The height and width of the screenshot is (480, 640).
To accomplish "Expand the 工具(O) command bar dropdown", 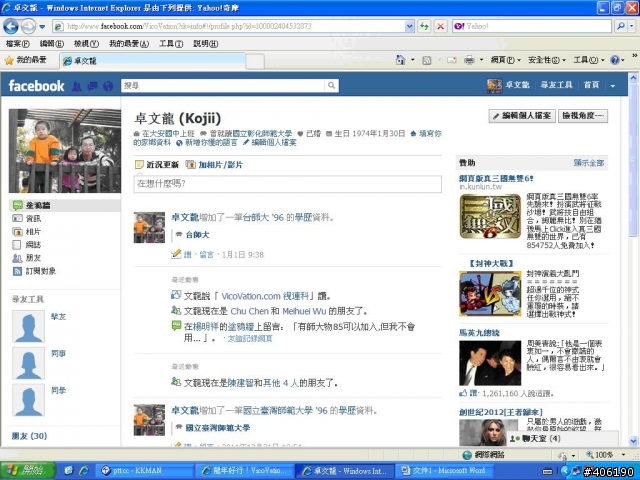I will (x=588, y=60).
